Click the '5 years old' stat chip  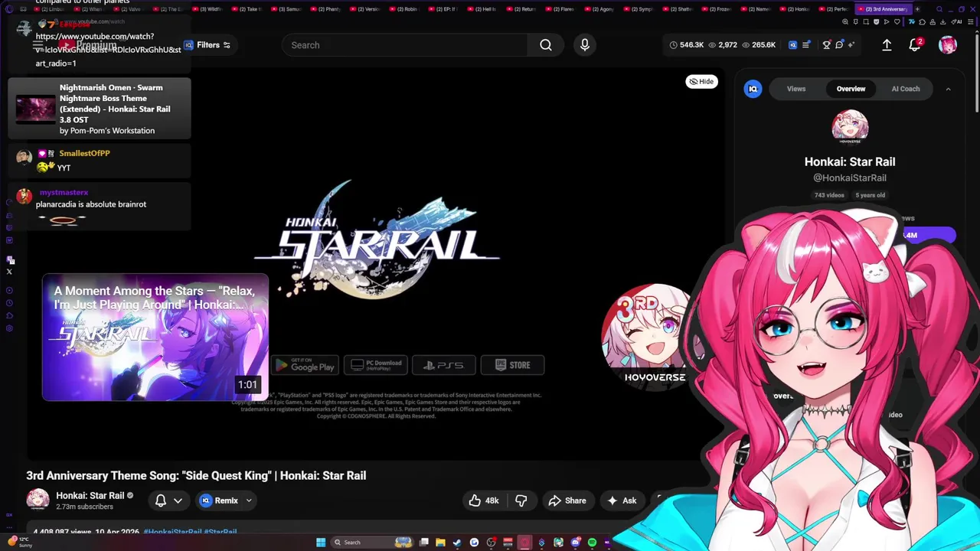click(x=870, y=195)
